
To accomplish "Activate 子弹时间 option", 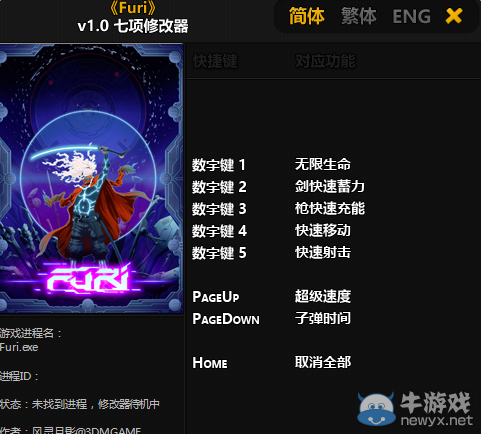I will (323, 318).
